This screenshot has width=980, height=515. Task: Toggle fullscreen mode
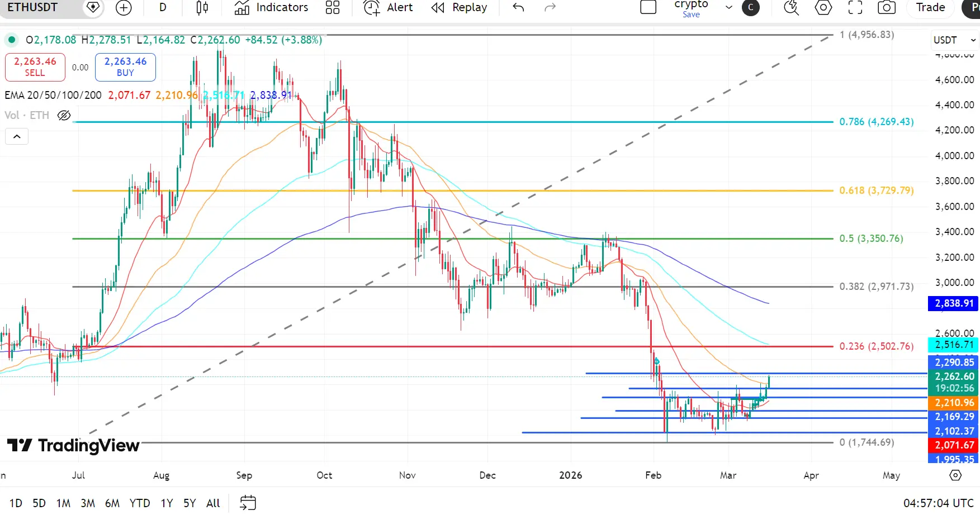[855, 8]
